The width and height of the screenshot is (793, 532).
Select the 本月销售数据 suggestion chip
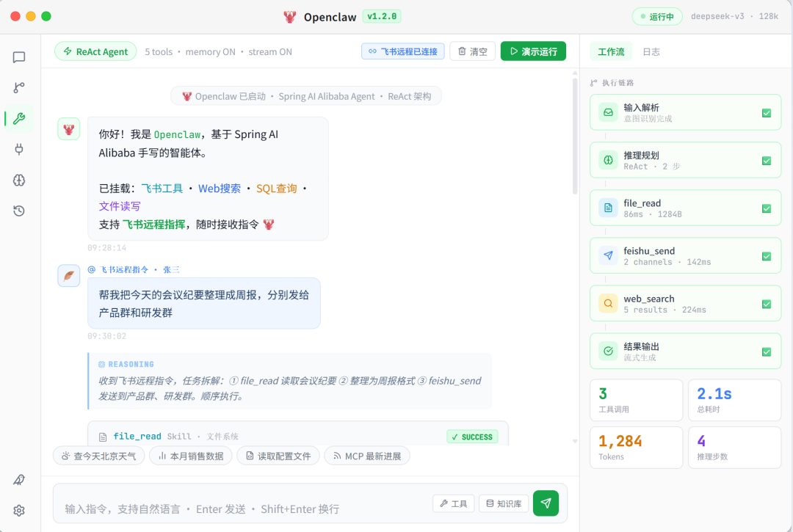pyautogui.click(x=191, y=456)
